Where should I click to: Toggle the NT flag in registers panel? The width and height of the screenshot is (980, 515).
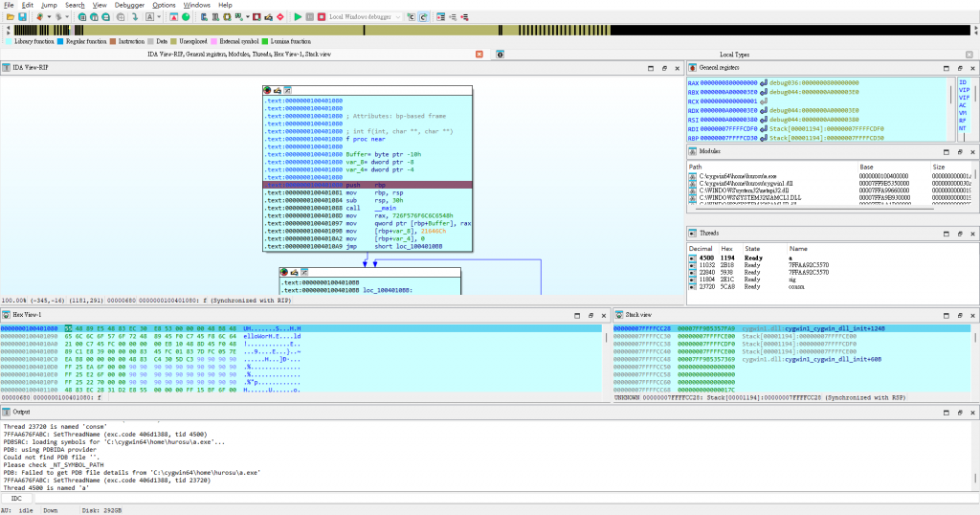click(963, 128)
